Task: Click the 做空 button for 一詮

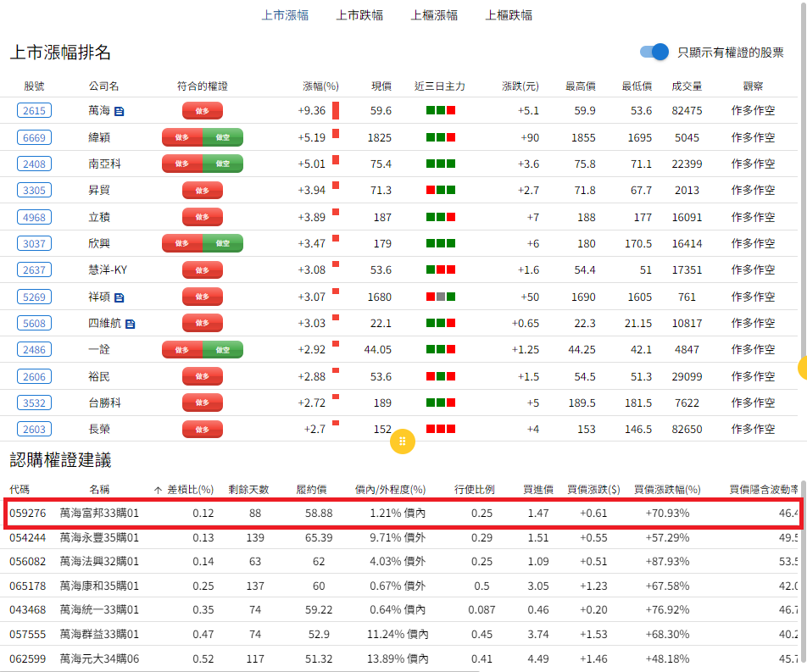Action: click(223, 350)
